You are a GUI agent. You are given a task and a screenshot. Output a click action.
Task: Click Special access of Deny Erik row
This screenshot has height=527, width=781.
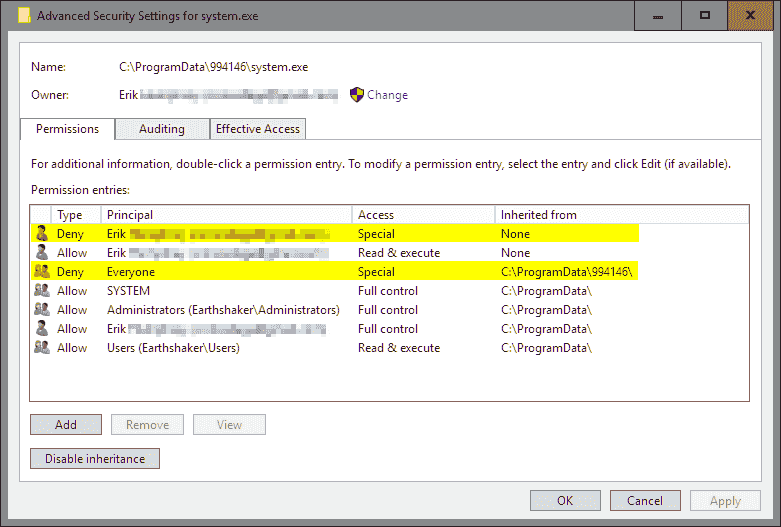pos(376,234)
